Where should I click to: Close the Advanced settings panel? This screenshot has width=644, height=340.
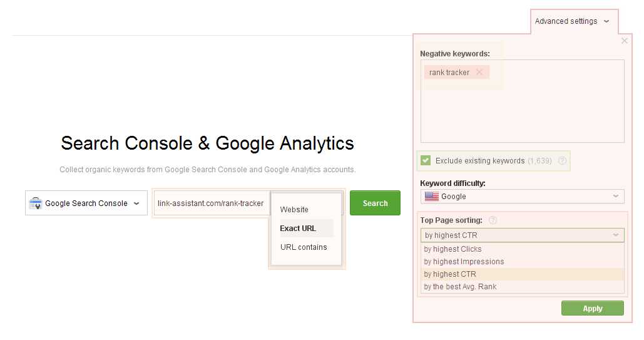[x=625, y=41]
